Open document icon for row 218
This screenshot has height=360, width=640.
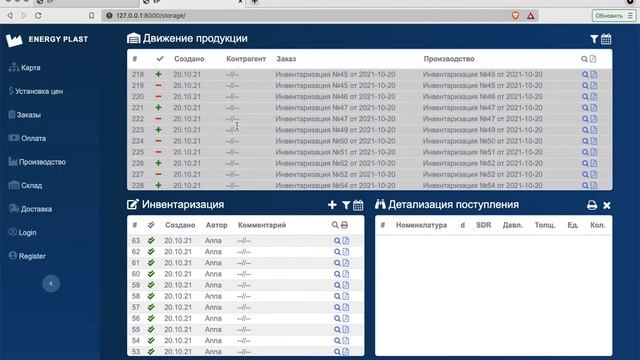coord(594,75)
